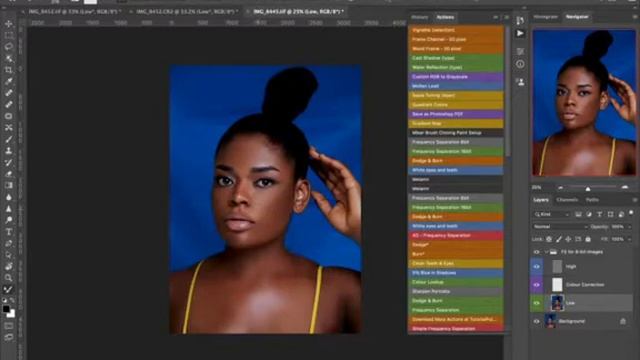
Task: Run the Molten Lead action
Action: pyautogui.click(x=456, y=86)
